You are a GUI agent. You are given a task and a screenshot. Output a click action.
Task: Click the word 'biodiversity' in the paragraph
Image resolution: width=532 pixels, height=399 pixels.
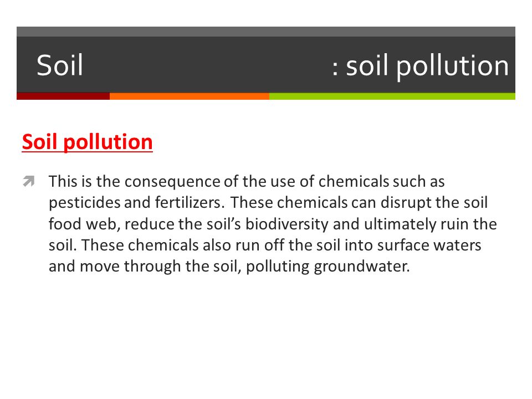(x=287, y=224)
